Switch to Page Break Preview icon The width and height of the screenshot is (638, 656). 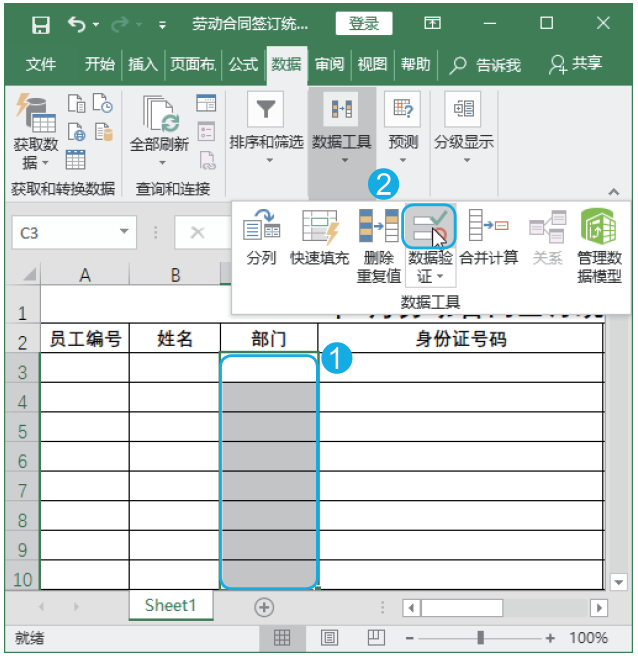coord(376,638)
